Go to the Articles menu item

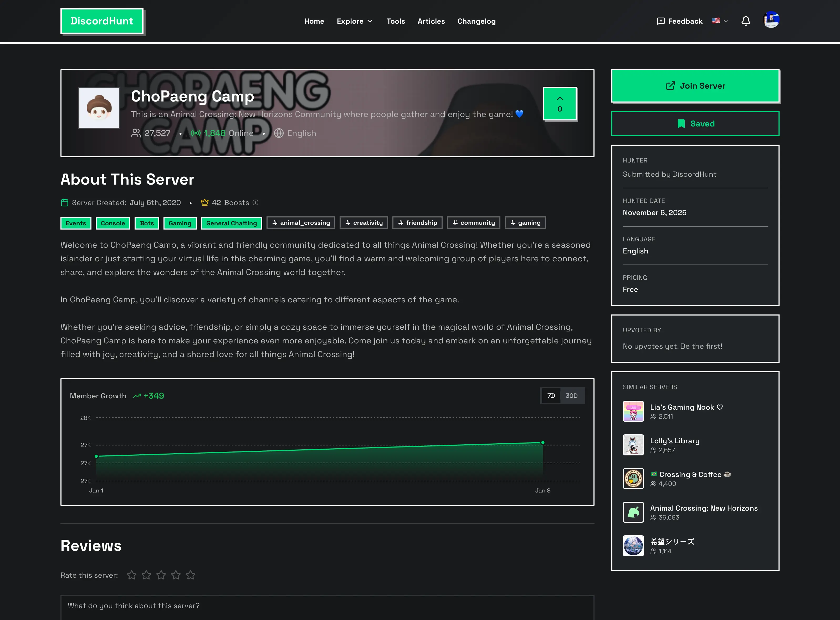coord(431,21)
